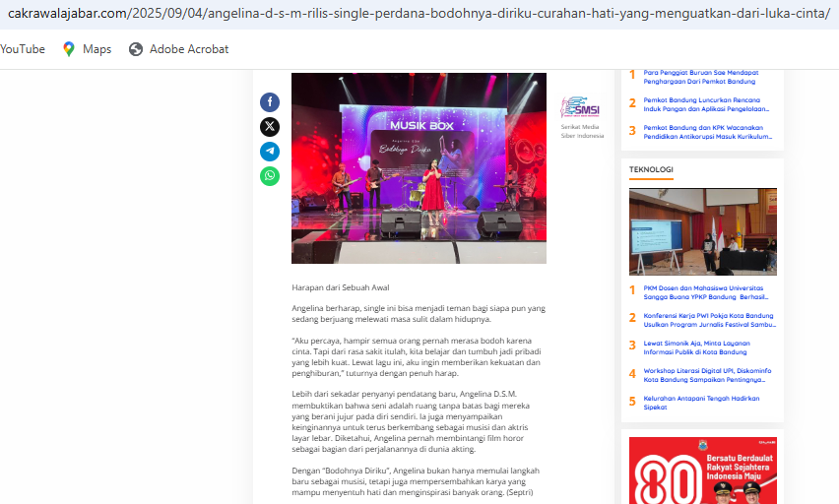Open 'PKM Dosen dan Mahasiswa Universitas' article
This screenshot has width=839, height=504.
pos(706,294)
